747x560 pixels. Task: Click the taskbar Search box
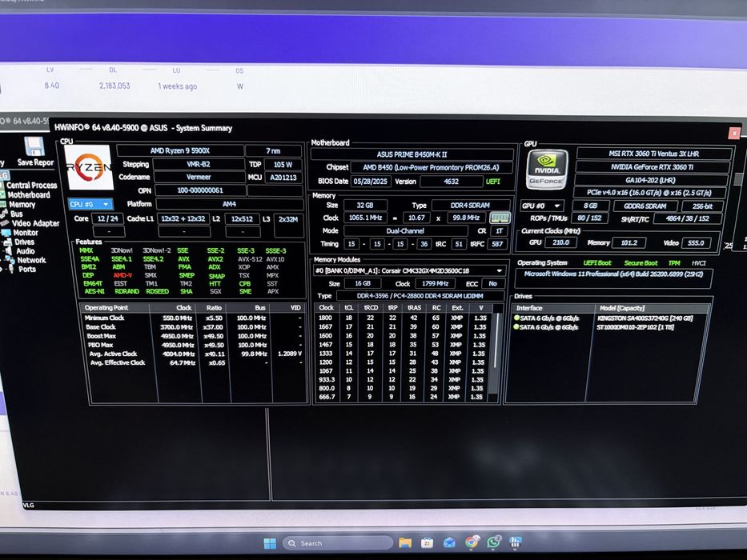pos(337,543)
